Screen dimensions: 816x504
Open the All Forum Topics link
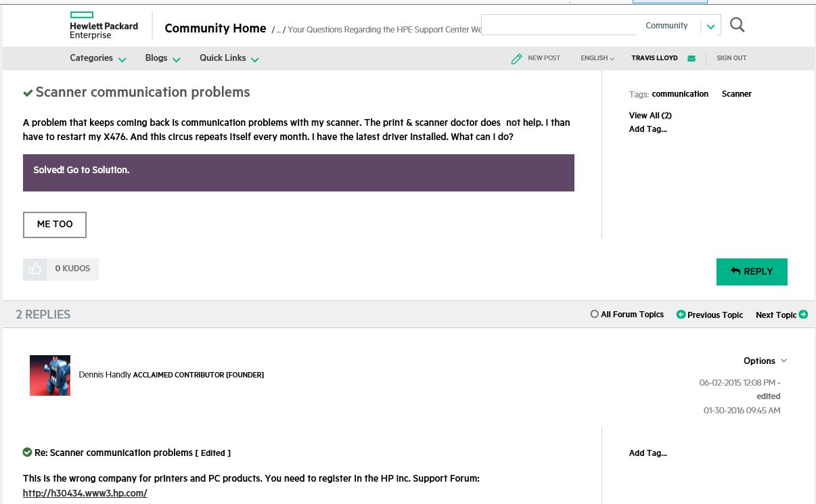pyautogui.click(x=632, y=315)
